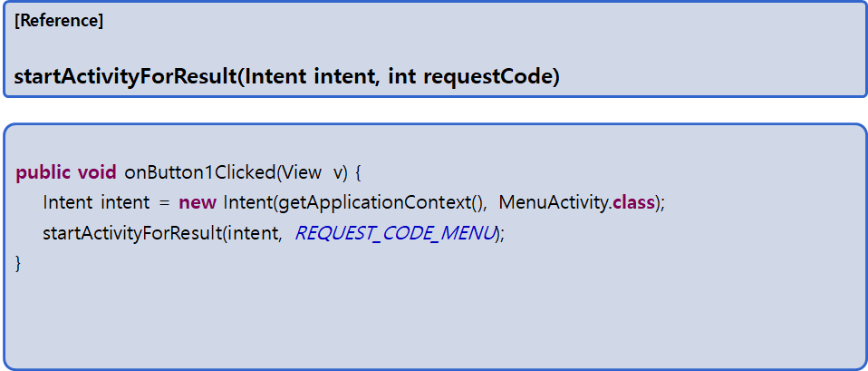Screen dimensions: 868x371
Task: Click startActivityForResult method signature title
Action: (286, 76)
